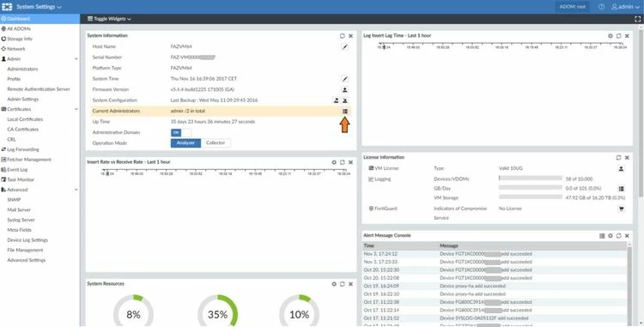Image resolution: width=644 pixels, height=327 pixels.
Task: Refresh the System Information widget
Action: click(342, 36)
